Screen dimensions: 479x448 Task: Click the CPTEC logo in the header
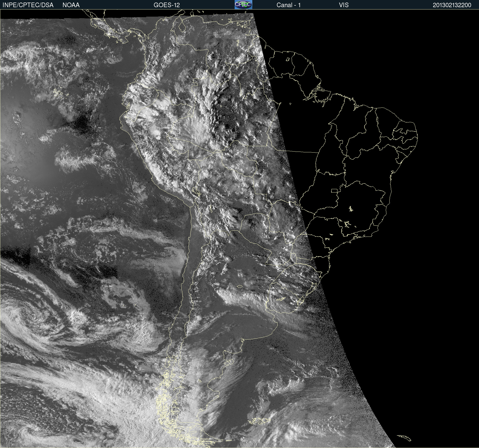pos(243,5)
